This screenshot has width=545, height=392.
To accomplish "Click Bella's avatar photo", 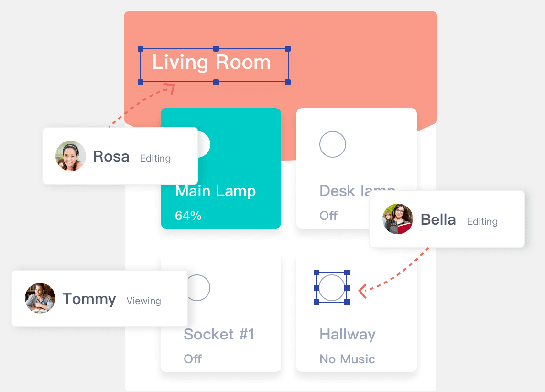I will (398, 219).
